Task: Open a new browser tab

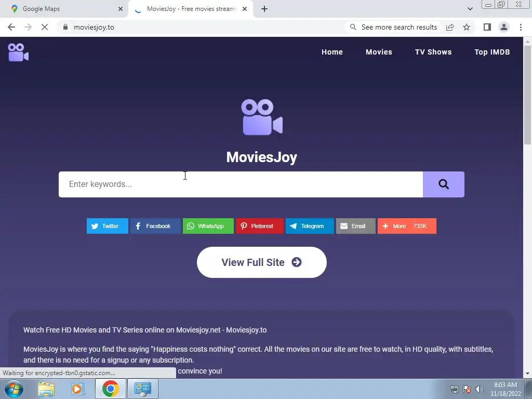Action: (x=264, y=9)
